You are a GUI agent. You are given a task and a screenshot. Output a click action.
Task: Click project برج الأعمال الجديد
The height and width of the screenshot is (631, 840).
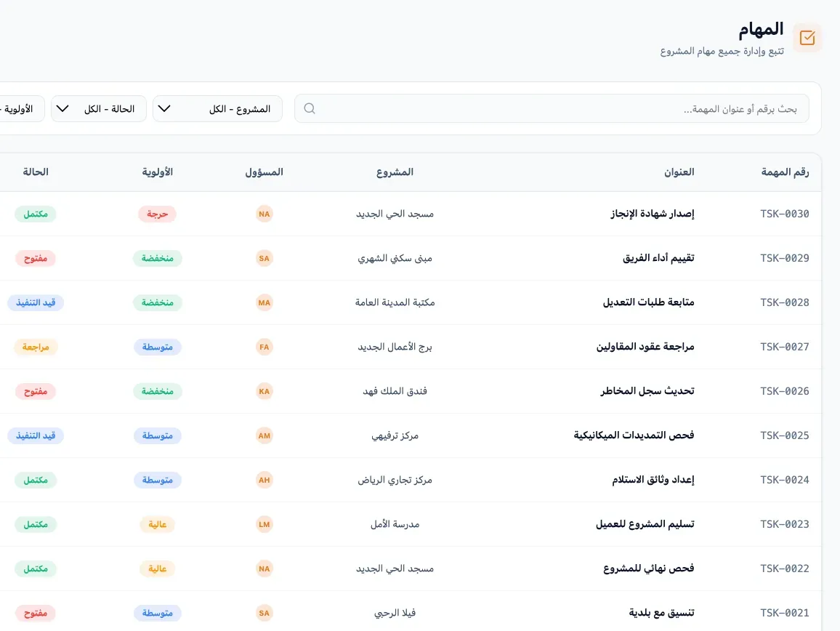tap(395, 347)
